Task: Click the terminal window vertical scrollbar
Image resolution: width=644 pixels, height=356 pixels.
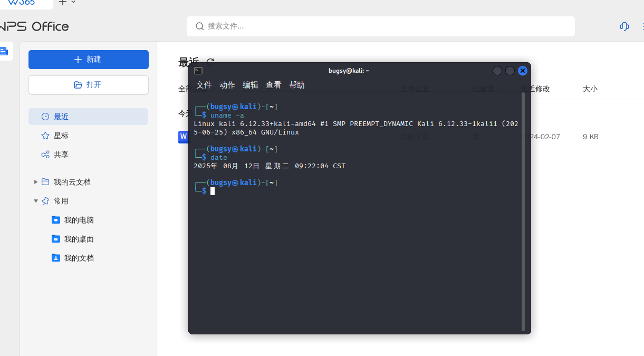Action: point(523,211)
